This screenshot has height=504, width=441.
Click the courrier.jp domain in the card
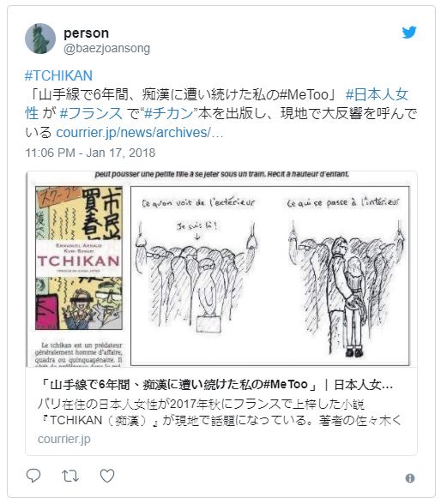(x=64, y=439)
